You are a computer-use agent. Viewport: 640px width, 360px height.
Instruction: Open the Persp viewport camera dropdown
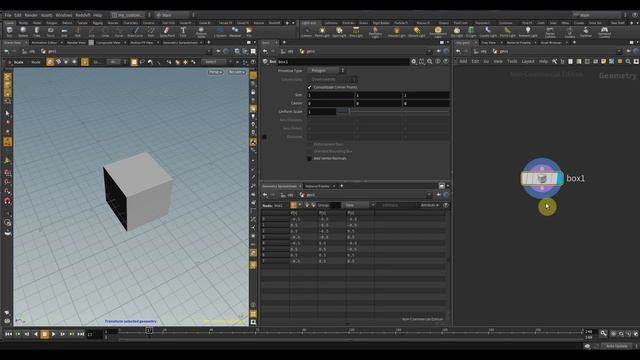tap(216, 72)
